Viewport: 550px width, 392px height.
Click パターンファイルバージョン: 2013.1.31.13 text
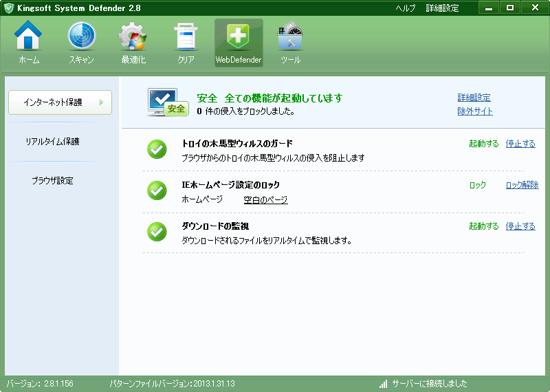pyautogui.click(x=173, y=384)
